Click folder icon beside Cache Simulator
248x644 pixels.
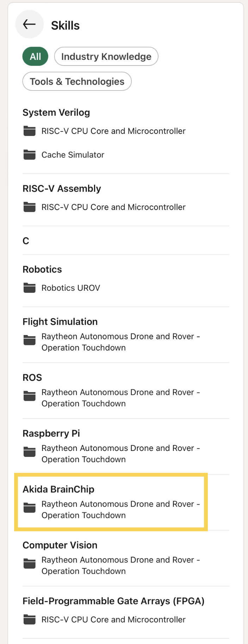pyautogui.click(x=29, y=155)
